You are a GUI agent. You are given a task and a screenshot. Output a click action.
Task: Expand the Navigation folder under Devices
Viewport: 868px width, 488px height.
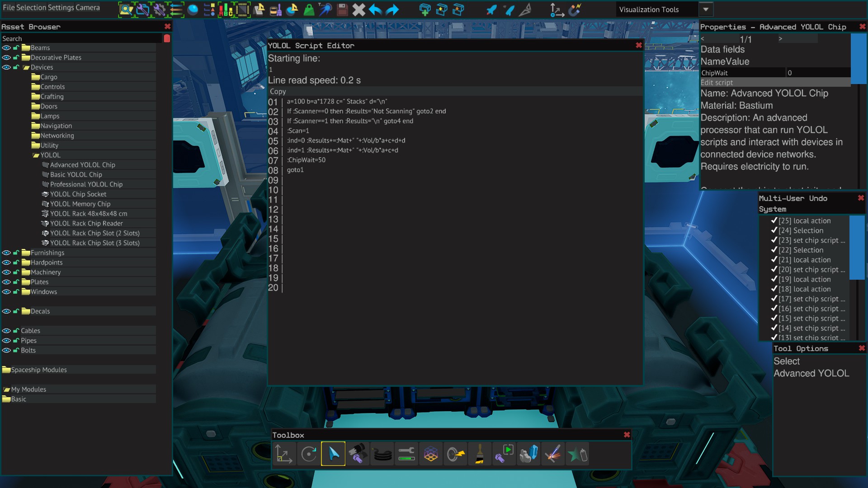click(x=36, y=126)
